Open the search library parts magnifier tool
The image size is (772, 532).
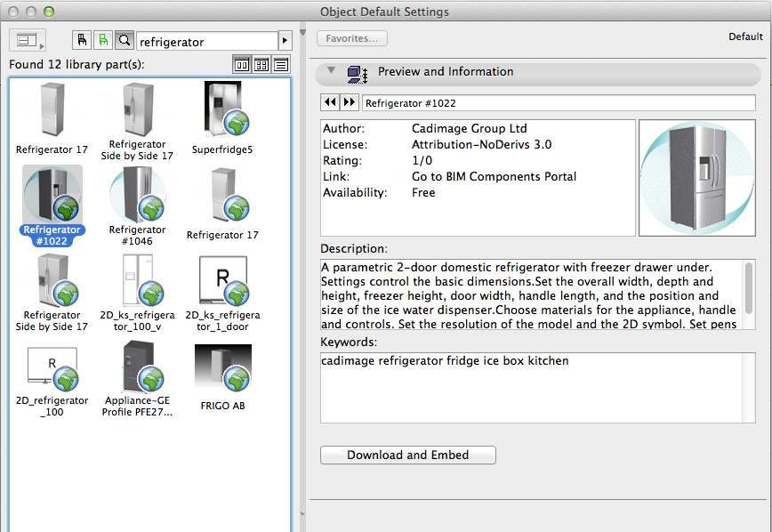(122, 40)
